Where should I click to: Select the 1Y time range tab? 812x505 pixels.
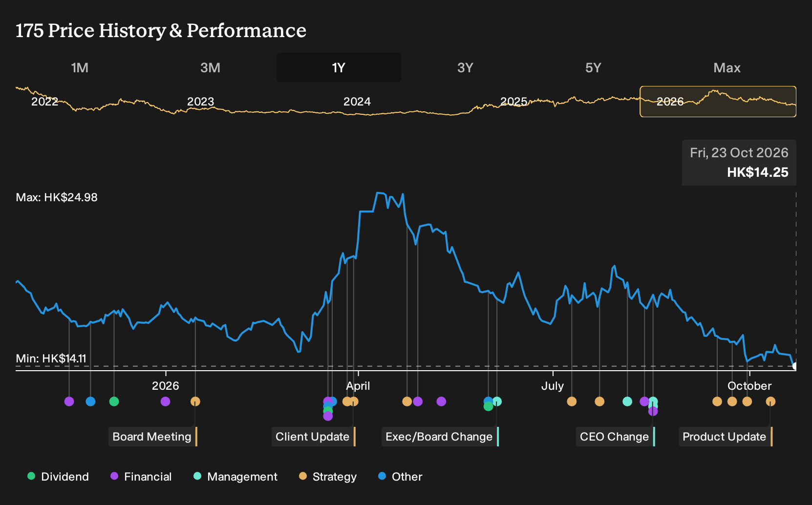[x=339, y=67]
